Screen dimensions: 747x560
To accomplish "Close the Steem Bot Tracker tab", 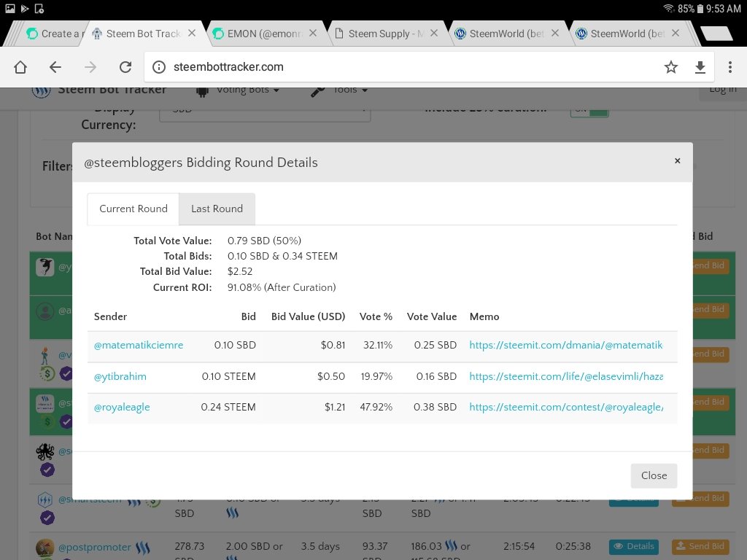I will click(x=192, y=33).
